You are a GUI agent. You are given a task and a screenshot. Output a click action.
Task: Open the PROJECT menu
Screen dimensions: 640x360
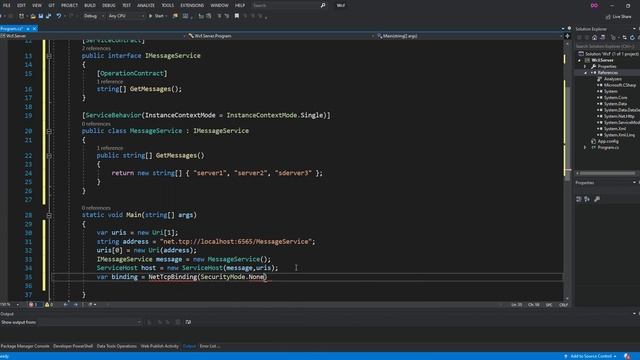point(69,5)
